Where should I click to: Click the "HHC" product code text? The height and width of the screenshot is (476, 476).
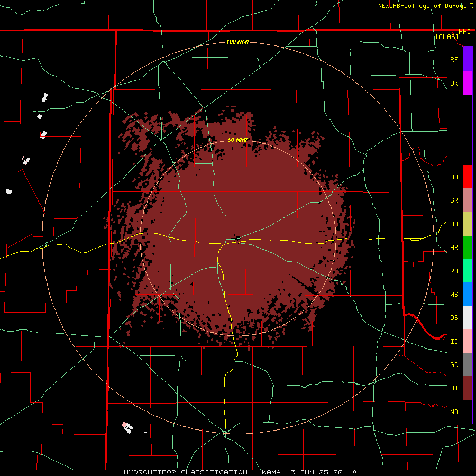(464, 32)
